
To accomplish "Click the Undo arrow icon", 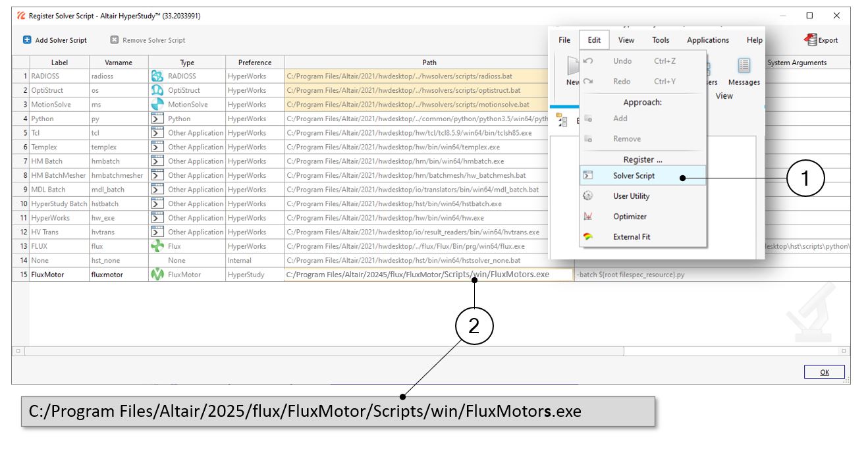I will pyautogui.click(x=589, y=61).
